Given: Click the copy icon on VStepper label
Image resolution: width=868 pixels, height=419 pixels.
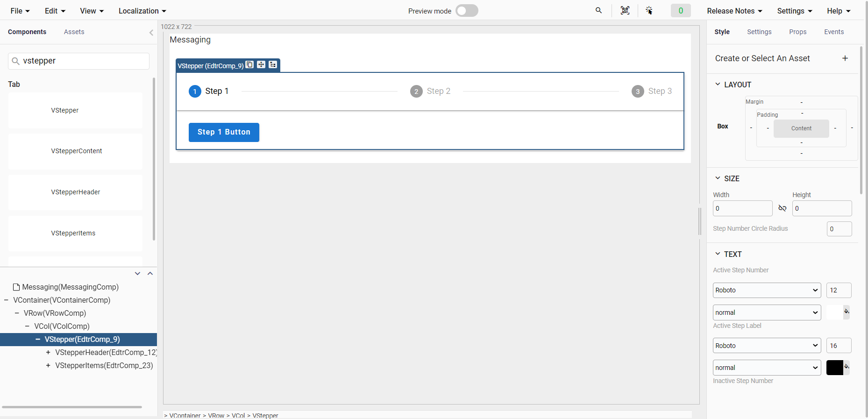Looking at the screenshot, I should click(x=250, y=65).
